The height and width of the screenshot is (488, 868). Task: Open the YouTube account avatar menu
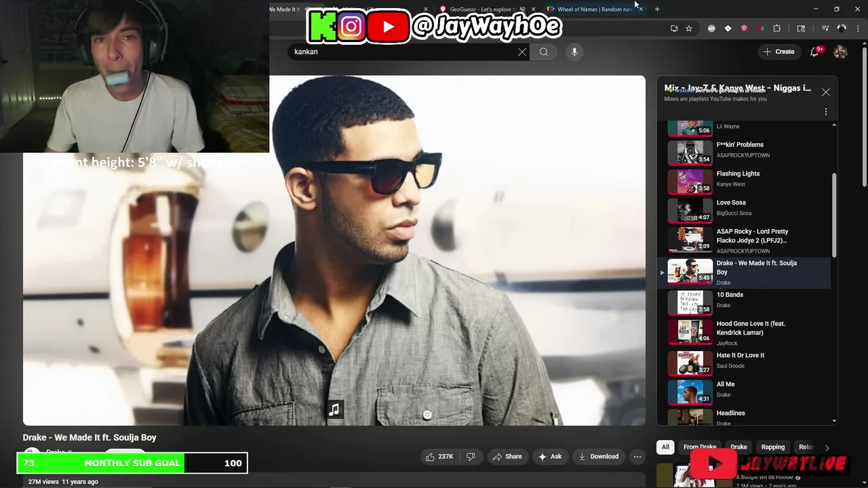point(840,52)
